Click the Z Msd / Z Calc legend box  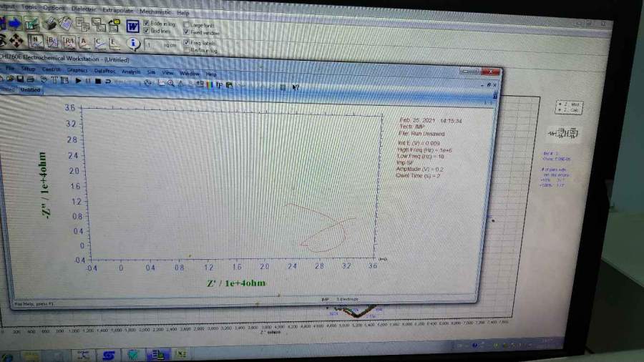point(569,107)
